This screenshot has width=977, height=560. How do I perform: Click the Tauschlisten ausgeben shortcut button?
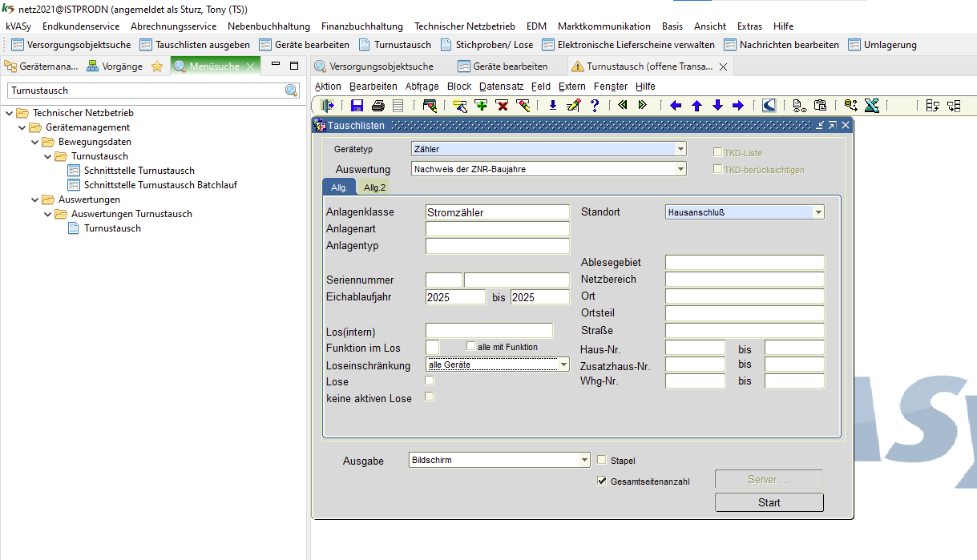click(x=195, y=45)
